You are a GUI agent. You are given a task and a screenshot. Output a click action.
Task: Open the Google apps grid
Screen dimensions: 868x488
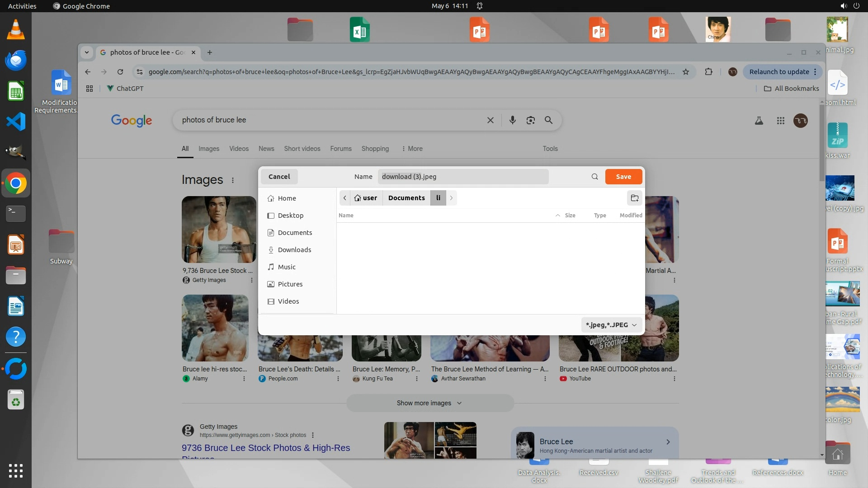[780, 121]
